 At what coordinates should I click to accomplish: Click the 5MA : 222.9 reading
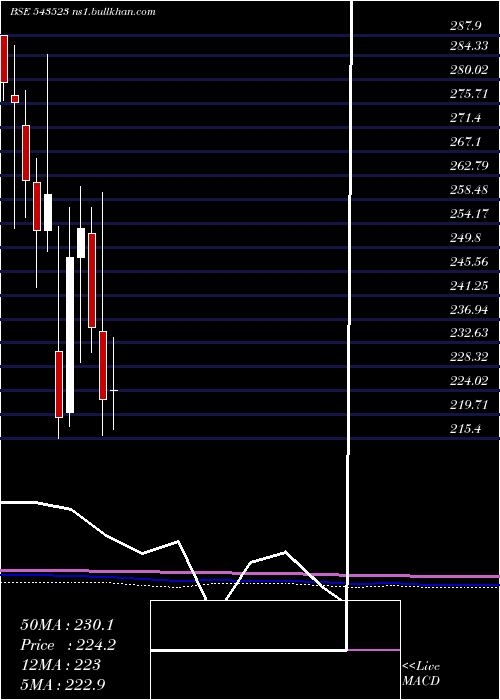coord(63,685)
